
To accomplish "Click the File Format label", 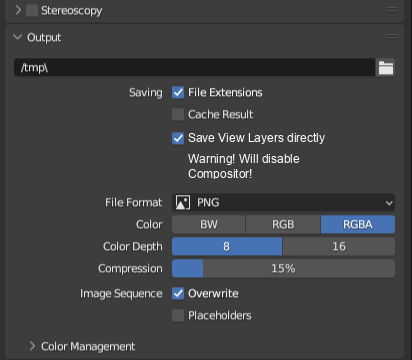I will pyautogui.click(x=133, y=202).
